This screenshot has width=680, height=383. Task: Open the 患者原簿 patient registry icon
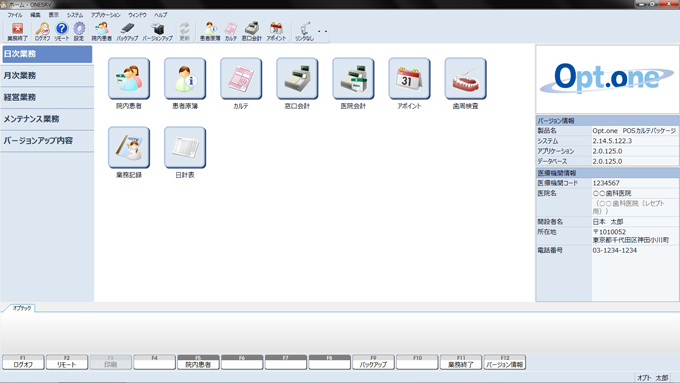pyautogui.click(x=185, y=79)
